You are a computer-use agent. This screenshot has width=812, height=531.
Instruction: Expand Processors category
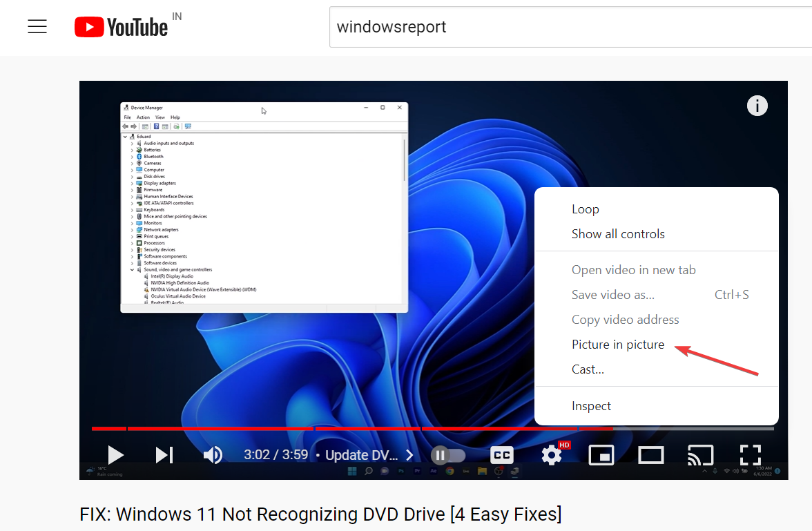(132, 243)
